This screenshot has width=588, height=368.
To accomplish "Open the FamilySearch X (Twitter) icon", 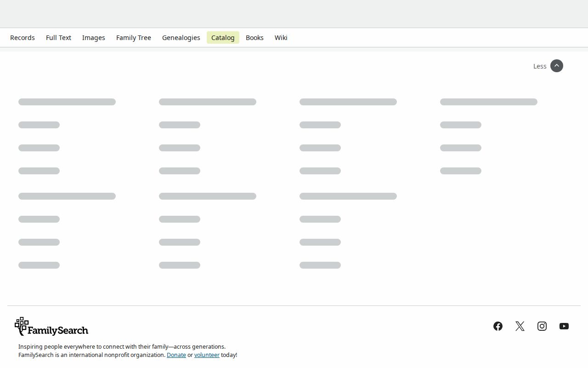I will 520,326.
